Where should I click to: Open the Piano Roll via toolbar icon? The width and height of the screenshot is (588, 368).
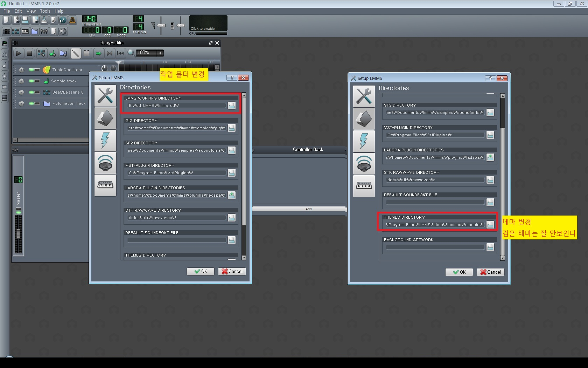pos(25,31)
